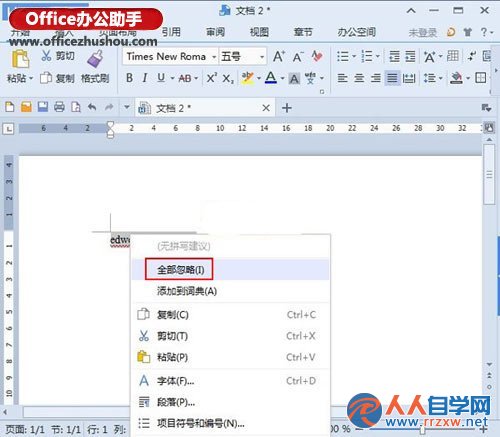
Task: Select 复制(C) in the context menu
Action: click(230, 315)
